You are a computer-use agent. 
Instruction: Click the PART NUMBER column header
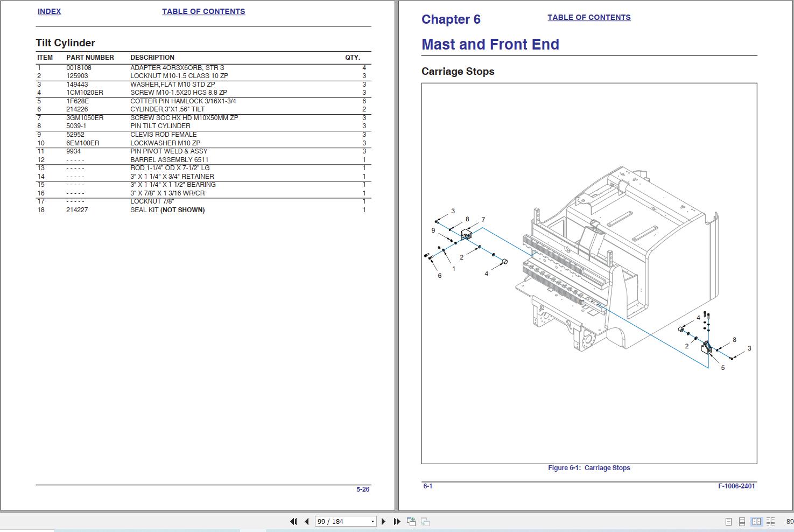pos(90,58)
